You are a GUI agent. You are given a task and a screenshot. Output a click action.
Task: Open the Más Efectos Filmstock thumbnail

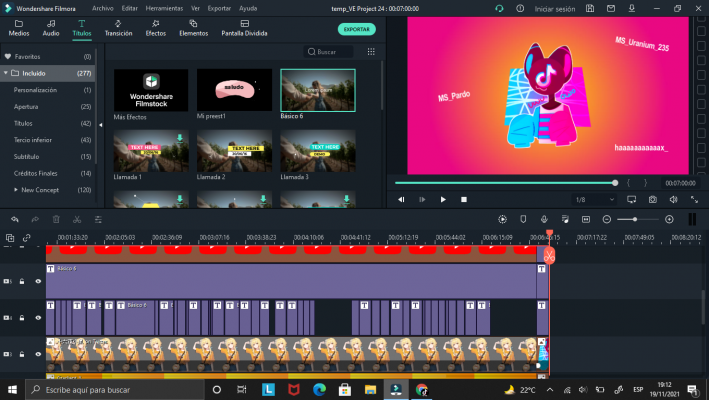coord(151,90)
